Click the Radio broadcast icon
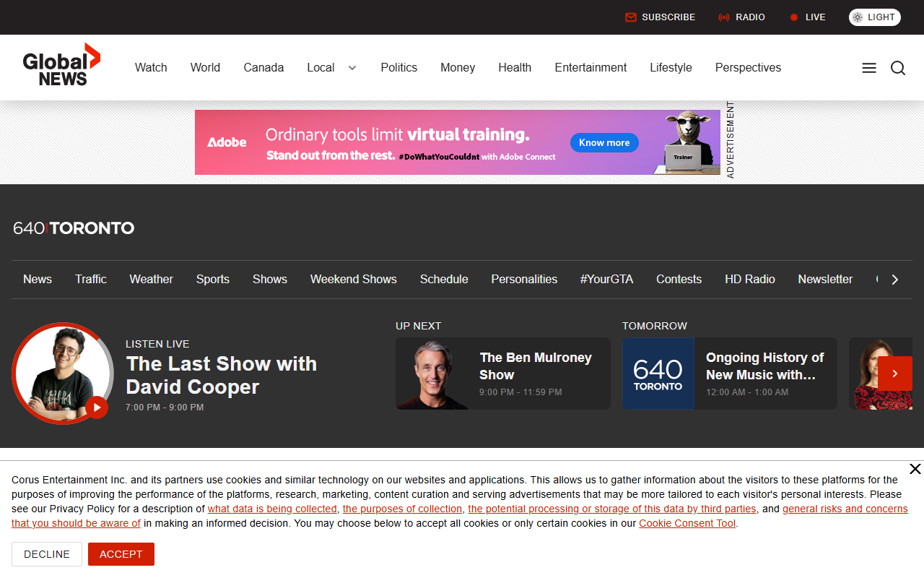Image resolution: width=924 pixels, height=578 pixels. click(x=724, y=17)
